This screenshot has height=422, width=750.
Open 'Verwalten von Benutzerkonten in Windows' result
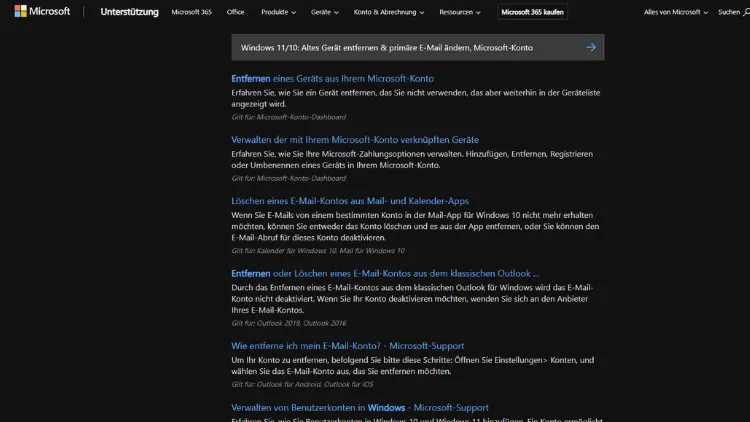coord(360,408)
